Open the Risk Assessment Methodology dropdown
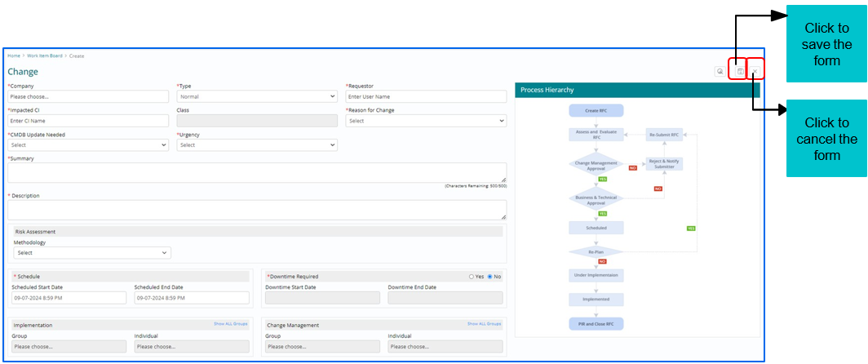Image resolution: width=868 pixels, height=364 pixels. tap(91, 253)
